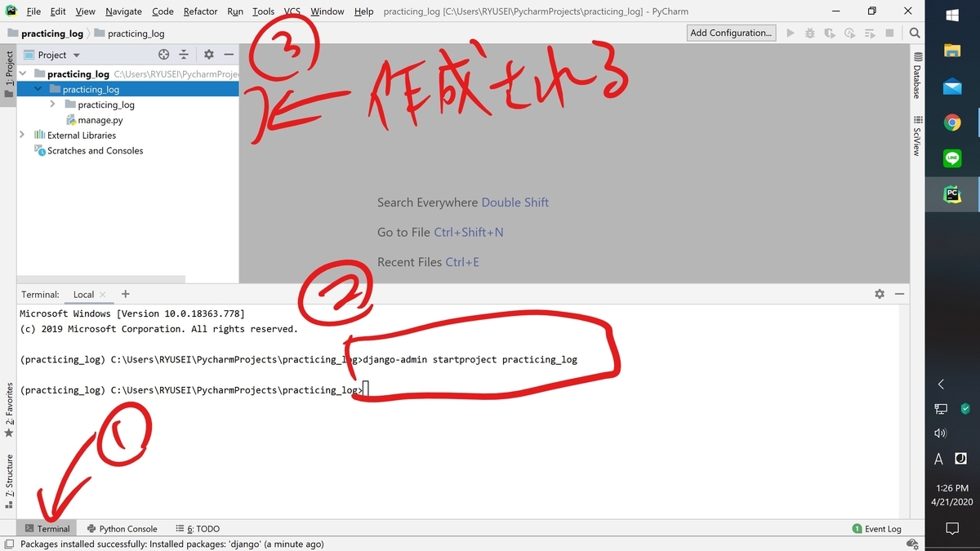Collapse the highlighted practicing_log folder

[38, 89]
